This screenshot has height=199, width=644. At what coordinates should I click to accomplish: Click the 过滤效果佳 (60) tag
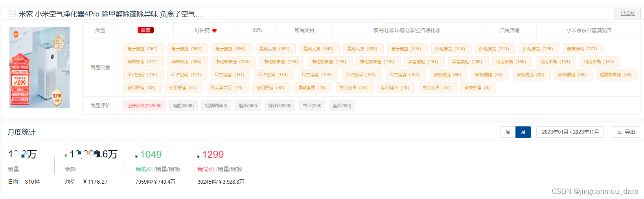617,75
